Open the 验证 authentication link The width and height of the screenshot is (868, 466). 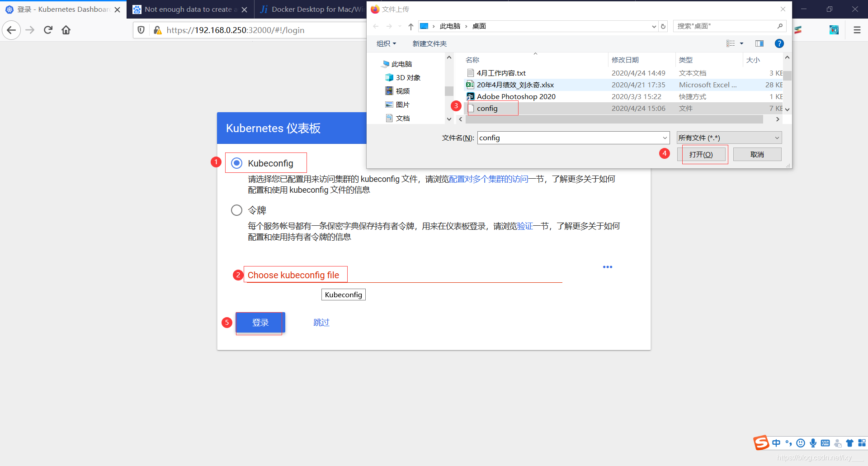point(525,226)
